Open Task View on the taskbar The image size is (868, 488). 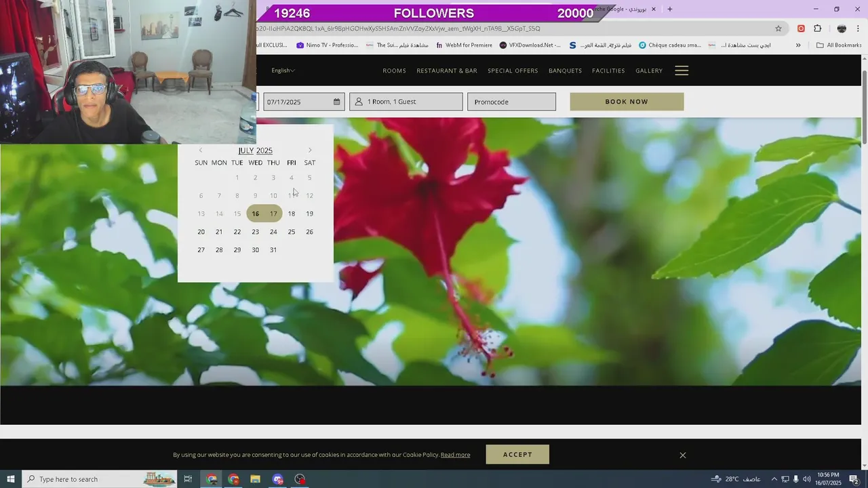tap(189, 479)
